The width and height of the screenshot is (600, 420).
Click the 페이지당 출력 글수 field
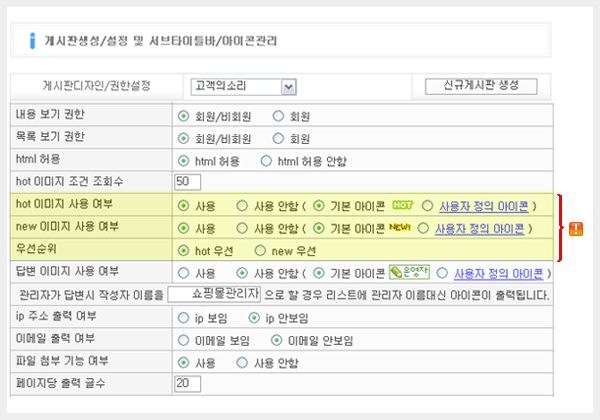pyautogui.click(x=187, y=384)
